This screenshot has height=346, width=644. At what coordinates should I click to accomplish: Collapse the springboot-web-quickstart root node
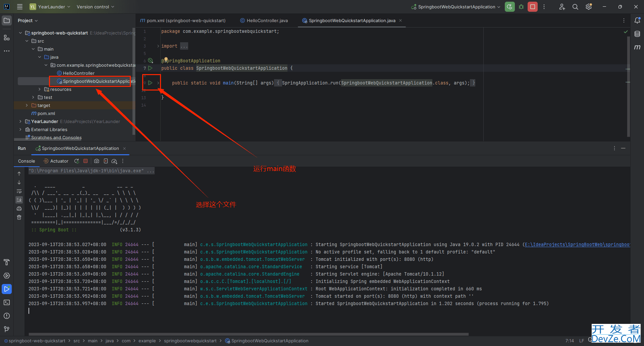(x=20, y=33)
